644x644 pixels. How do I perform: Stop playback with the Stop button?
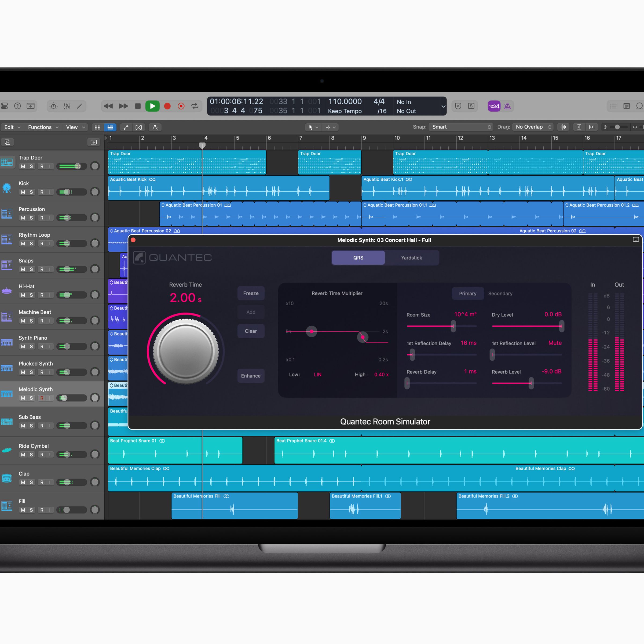(x=138, y=106)
